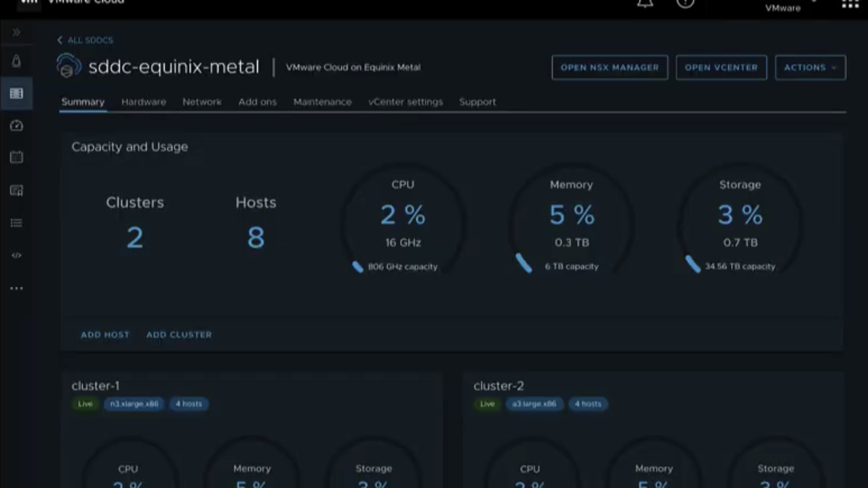Open the dashboard gauge icon in sidebar
The width and height of the screenshot is (868, 488).
click(x=16, y=125)
